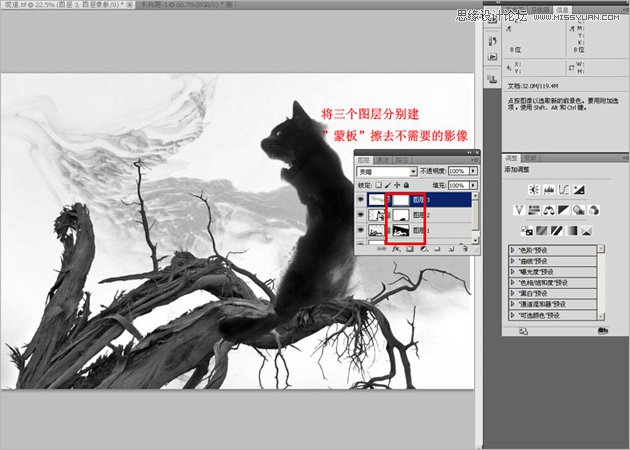
Task: Click the adjustments panel bottom-left view icon
Action: point(523,331)
